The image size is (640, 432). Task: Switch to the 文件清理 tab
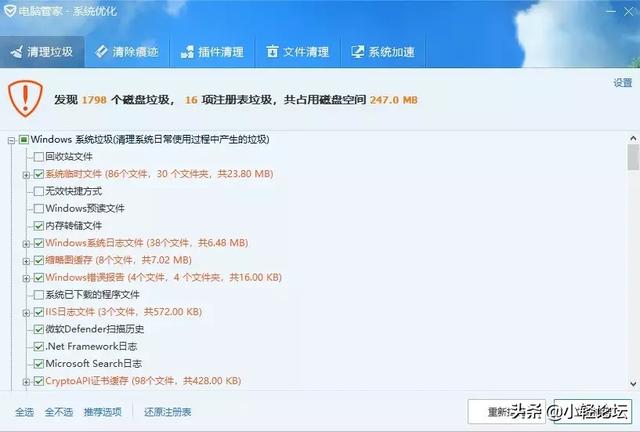pos(298,52)
